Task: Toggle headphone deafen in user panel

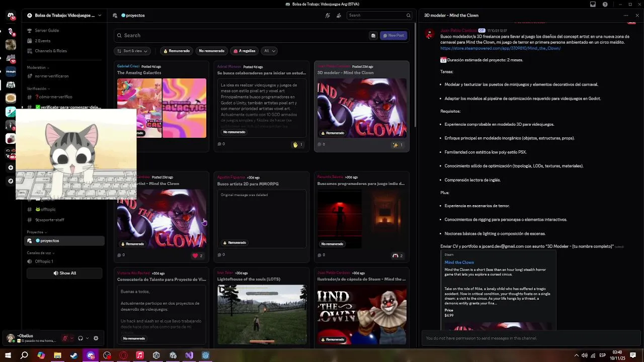Action: click(80, 338)
